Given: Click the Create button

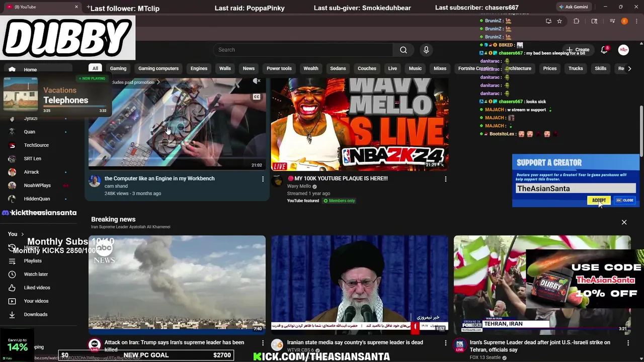Looking at the screenshot, I should (x=578, y=50).
